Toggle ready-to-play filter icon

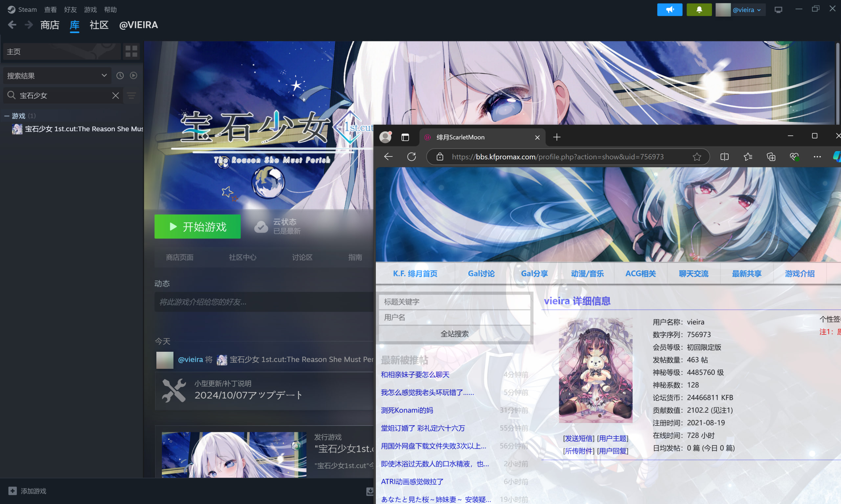click(x=134, y=75)
